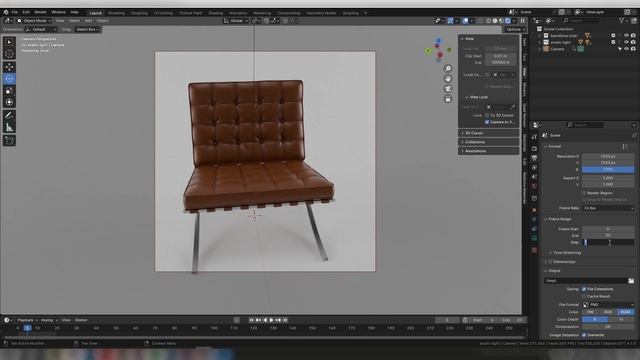Choose the Measure tool
This screenshot has width=640, height=360.
(x=9, y=127)
